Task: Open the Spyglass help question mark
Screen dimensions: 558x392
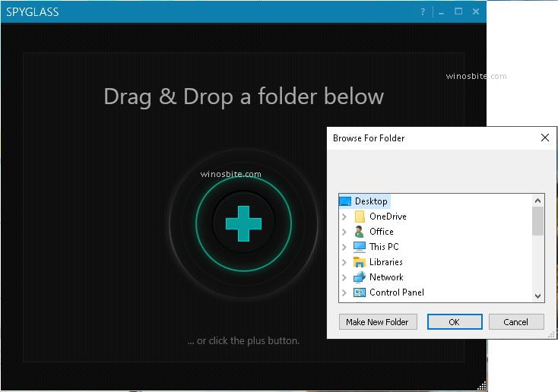Action: pyautogui.click(x=423, y=11)
